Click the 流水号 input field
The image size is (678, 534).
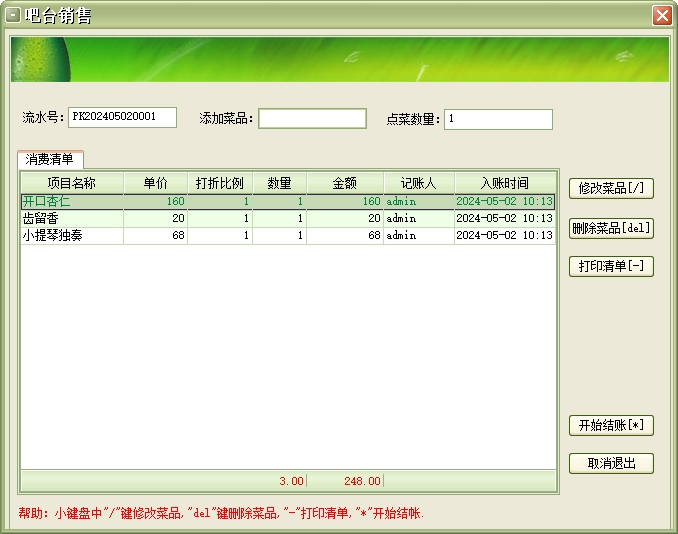coord(122,118)
